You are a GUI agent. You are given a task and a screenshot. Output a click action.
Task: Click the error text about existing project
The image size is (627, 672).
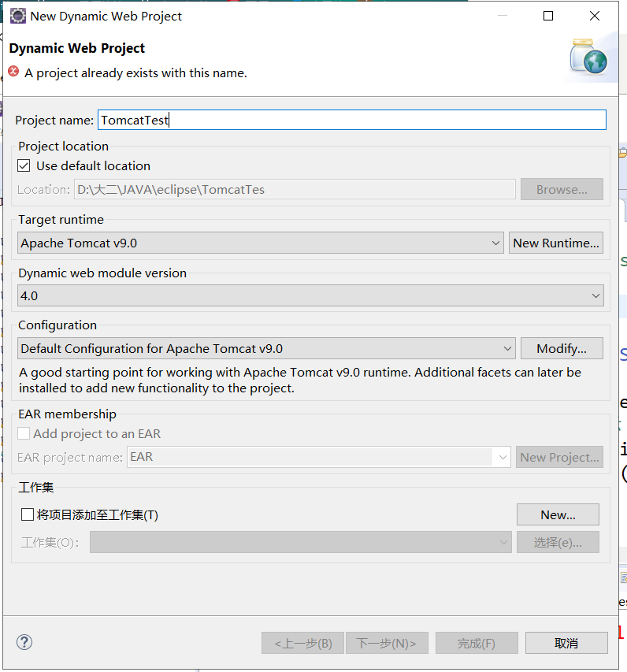(135, 72)
